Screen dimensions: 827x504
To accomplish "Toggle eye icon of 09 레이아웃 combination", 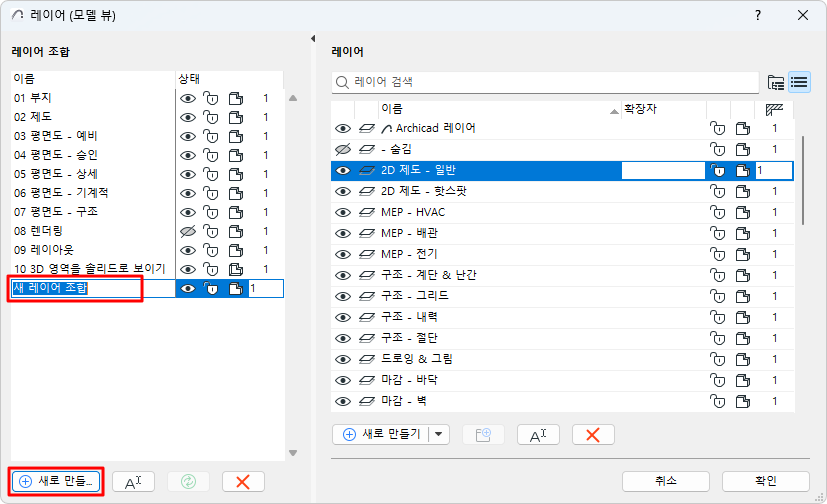I will coord(188,250).
